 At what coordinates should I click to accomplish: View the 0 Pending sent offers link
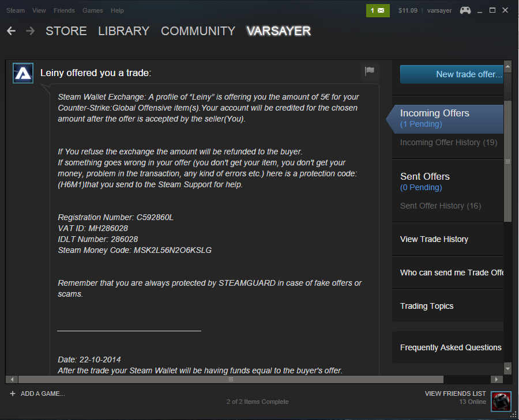(421, 187)
